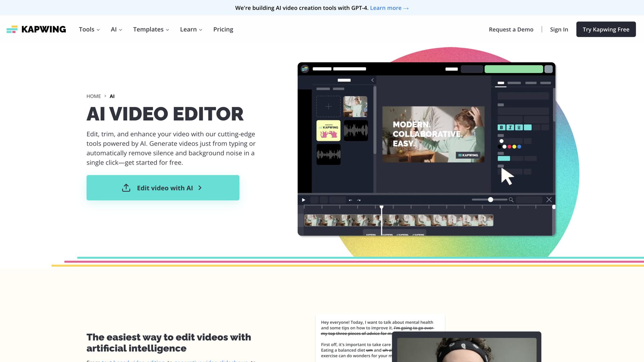Click the bold B icon in the mockup
This screenshot has height=362, width=644.
tap(501, 127)
